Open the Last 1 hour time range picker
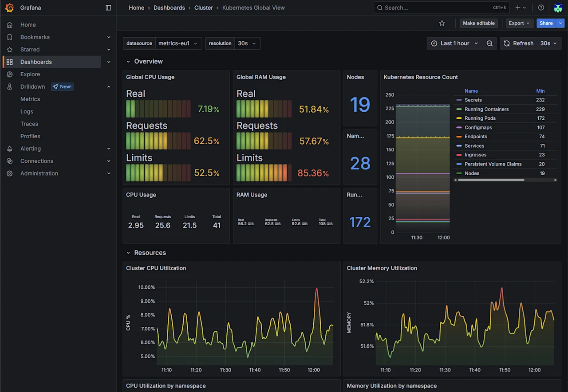568x392 pixels. (455, 43)
